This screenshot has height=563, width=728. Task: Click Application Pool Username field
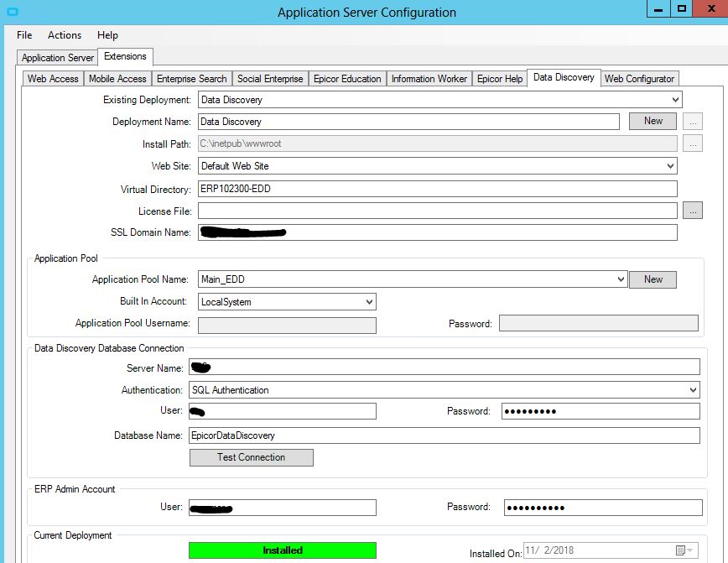(287, 326)
